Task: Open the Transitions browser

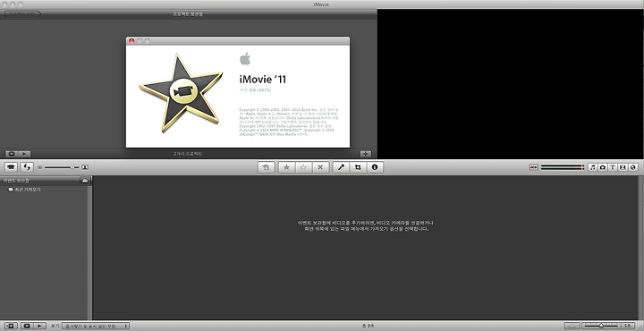Action: (x=623, y=167)
